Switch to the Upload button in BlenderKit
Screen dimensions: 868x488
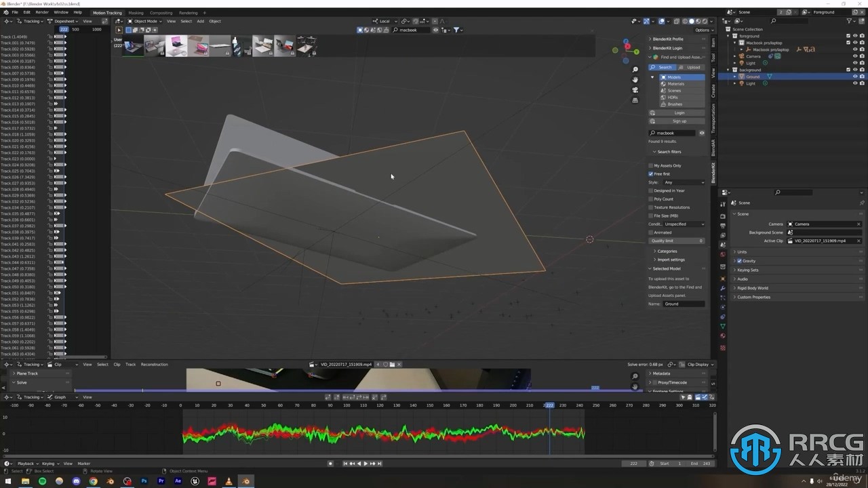[691, 67]
